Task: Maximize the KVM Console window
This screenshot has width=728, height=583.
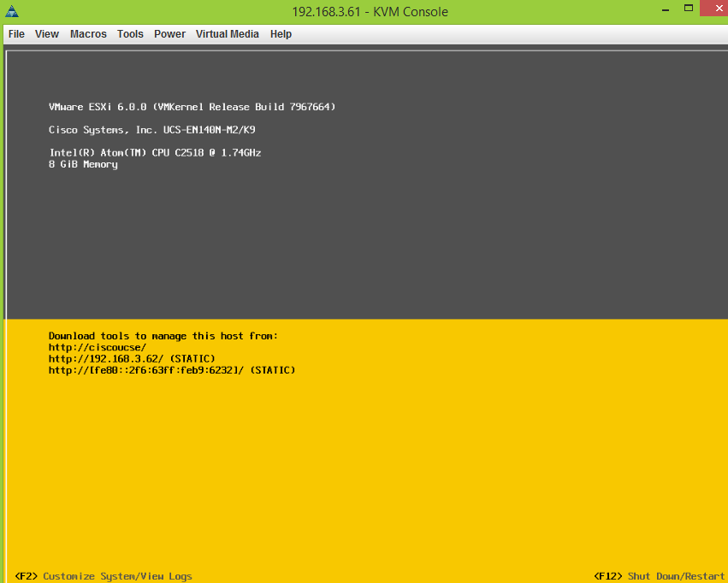Action: click(689, 8)
